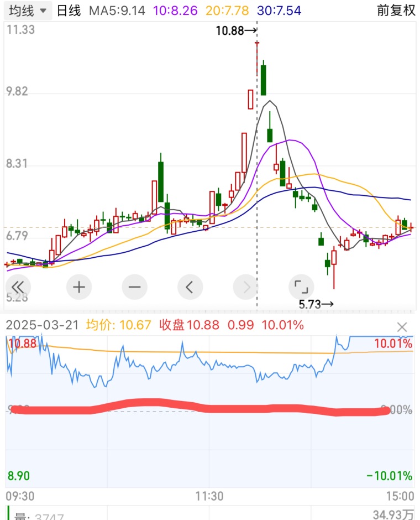Screen dimensions: 420x520
Task: Toggle the MA5:9.14 average line
Action: 117,11
